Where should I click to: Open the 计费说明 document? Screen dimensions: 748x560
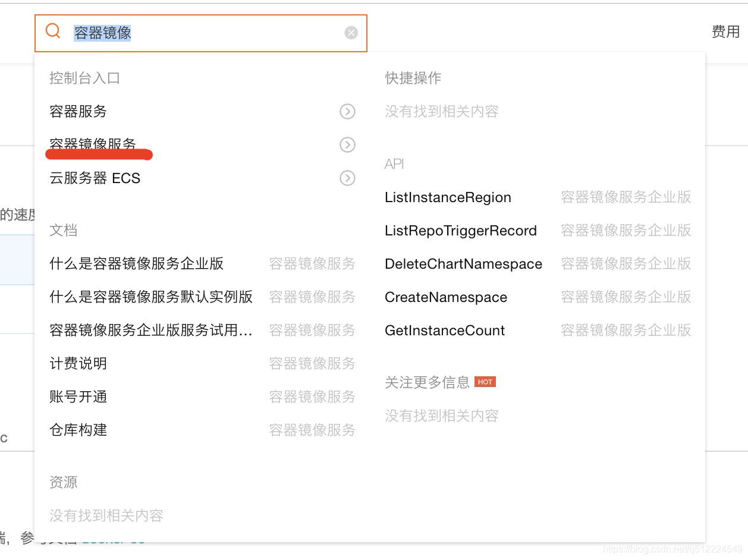78,363
